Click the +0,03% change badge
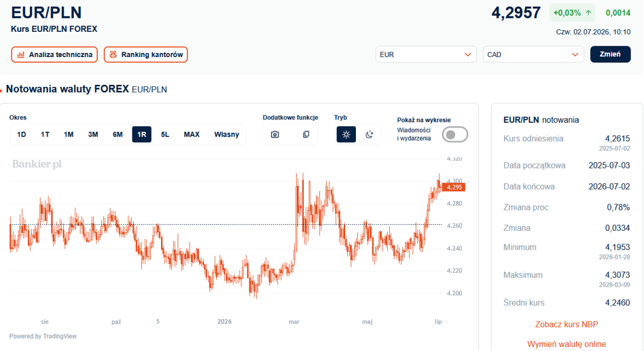The width and height of the screenshot is (644, 351). pyautogui.click(x=572, y=13)
